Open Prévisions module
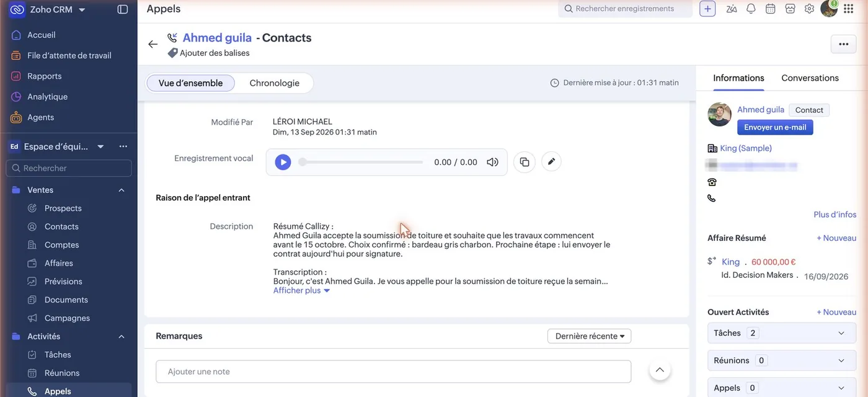Screen dimensions: 868x397 click(x=63, y=281)
